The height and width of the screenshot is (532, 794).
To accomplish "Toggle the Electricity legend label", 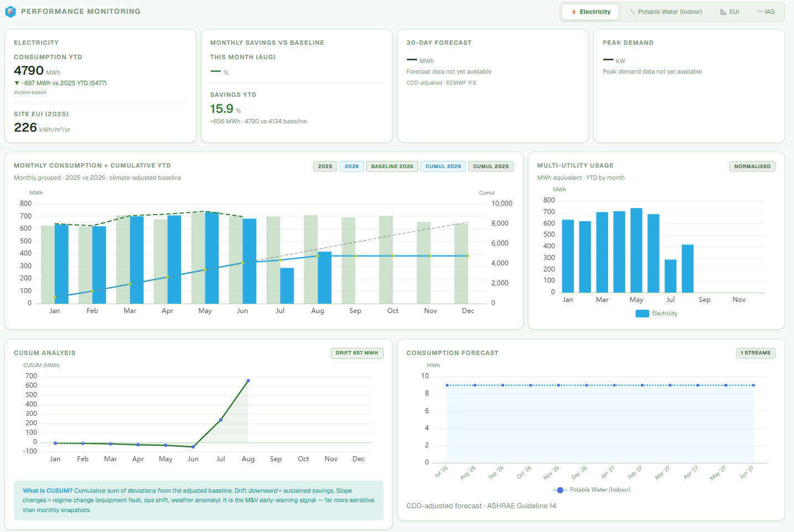I will point(665,314).
